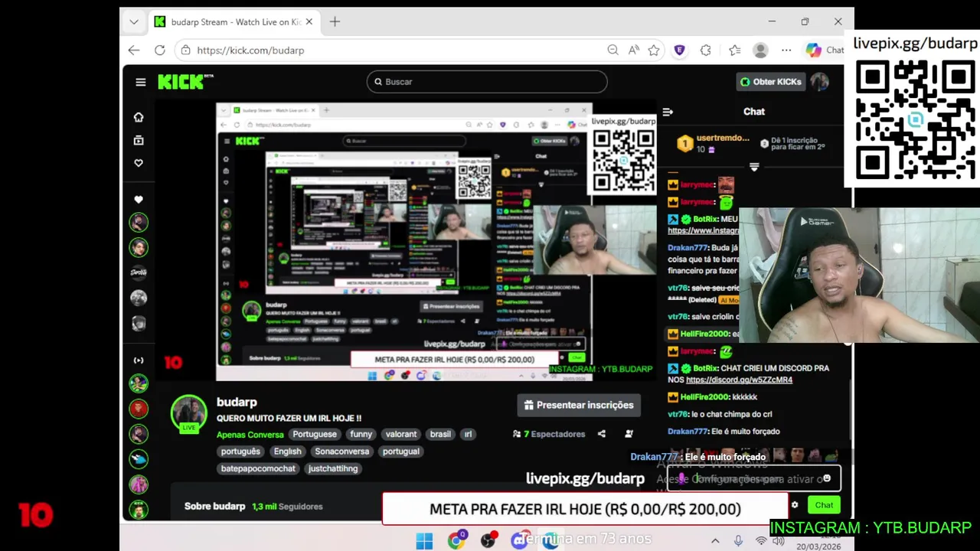This screenshot has height=551, width=980.
Task: Send message with green Chat button
Action: pos(824,505)
